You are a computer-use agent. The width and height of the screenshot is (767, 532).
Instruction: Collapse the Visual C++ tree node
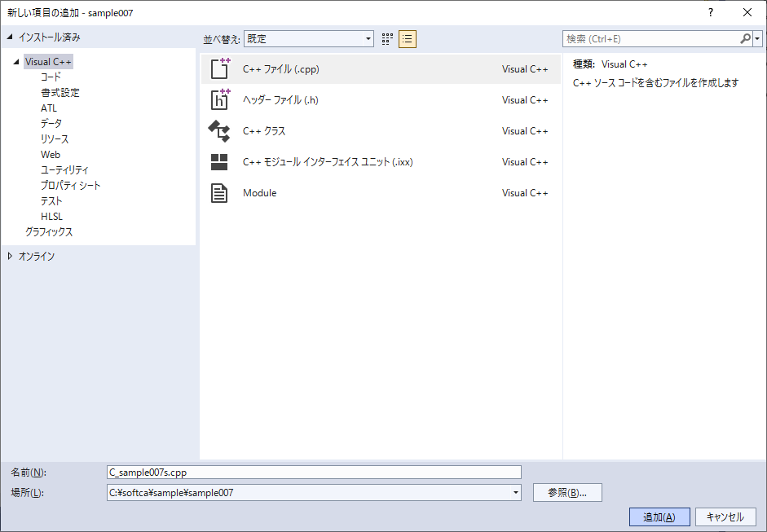tap(17, 62)
